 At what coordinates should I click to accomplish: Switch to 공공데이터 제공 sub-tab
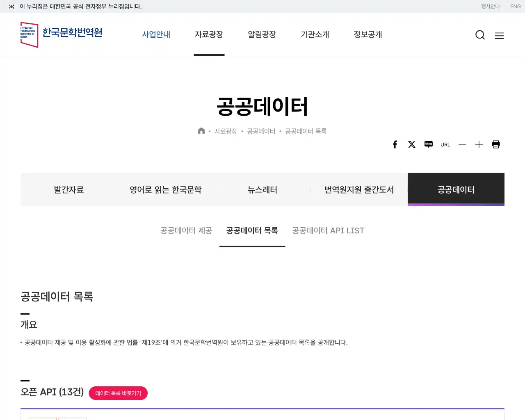186,231
